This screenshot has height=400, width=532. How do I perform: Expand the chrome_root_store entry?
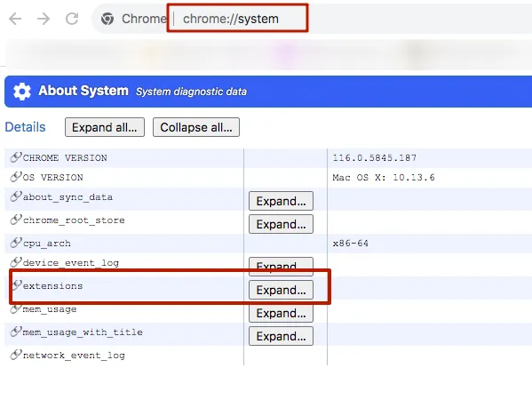(x=281, y=224)
